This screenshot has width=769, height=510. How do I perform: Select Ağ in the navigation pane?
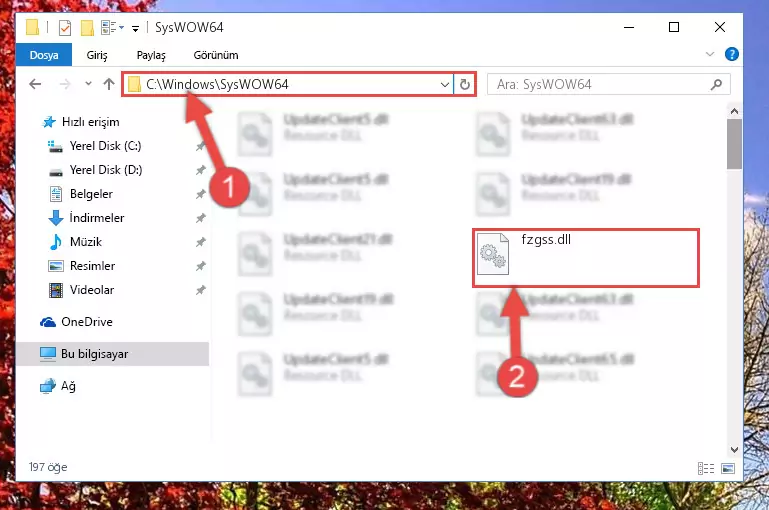tap(57, 386)
